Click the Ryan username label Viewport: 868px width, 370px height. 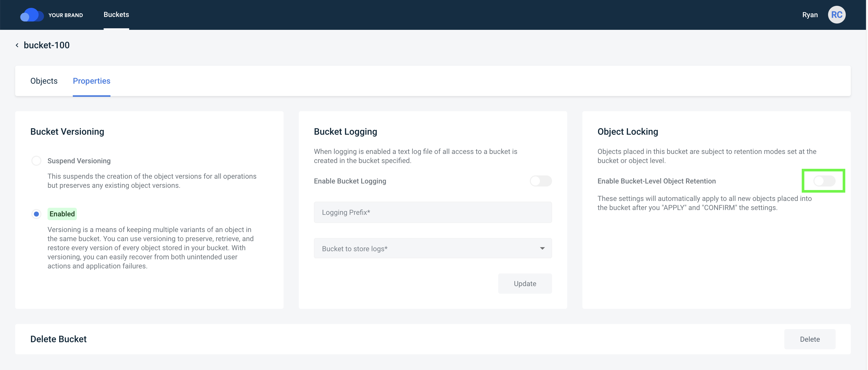coord(810,15)
